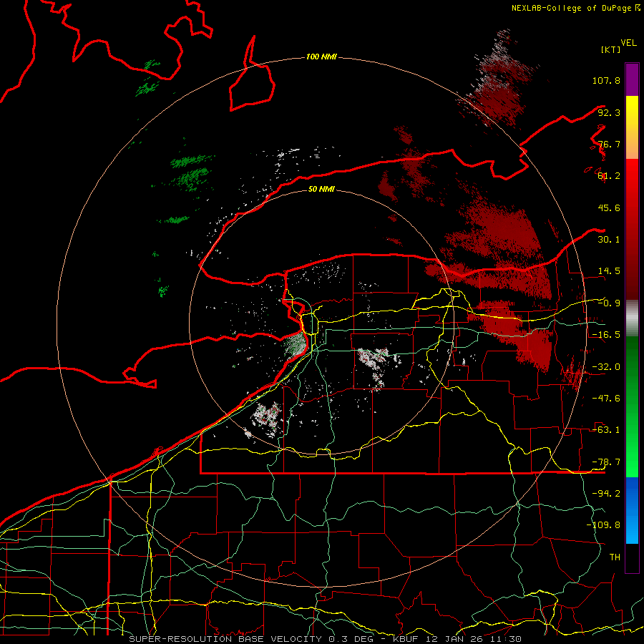Click the 30.1 legend value
Screen dimensions: 644x644
[609, 240]
